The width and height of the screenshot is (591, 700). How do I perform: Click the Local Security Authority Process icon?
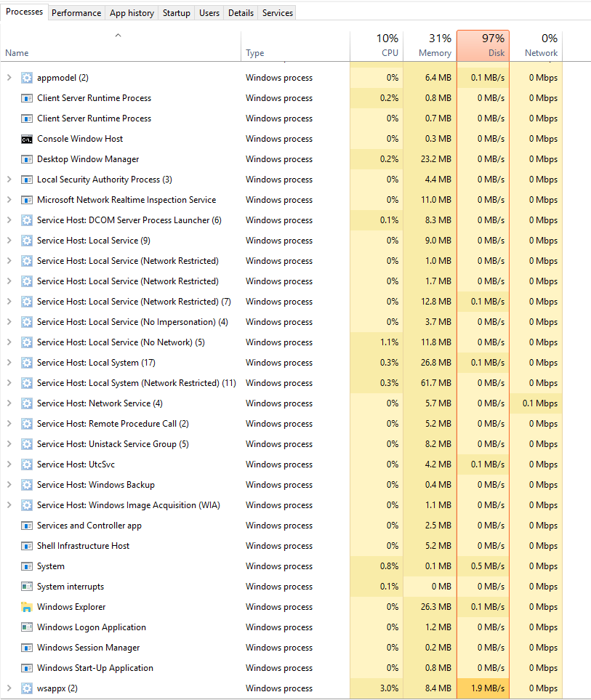pos(27,180)
